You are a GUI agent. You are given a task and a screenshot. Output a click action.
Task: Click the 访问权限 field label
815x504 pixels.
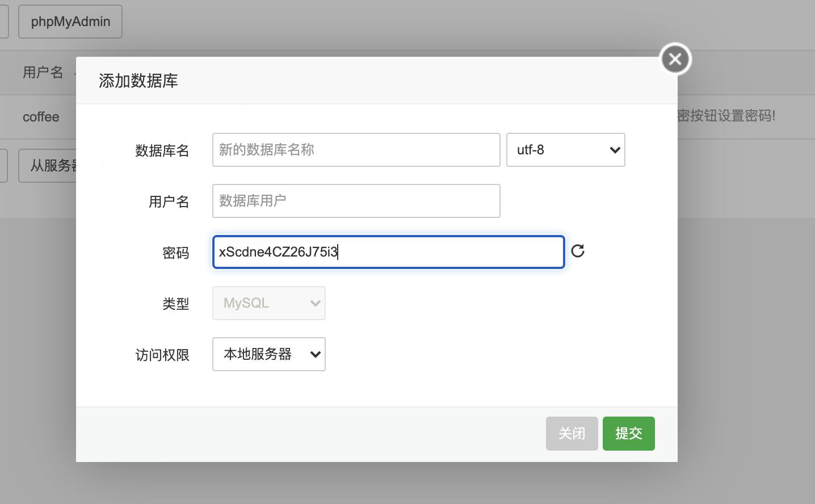pyautogui.click(x=162, y=355)
